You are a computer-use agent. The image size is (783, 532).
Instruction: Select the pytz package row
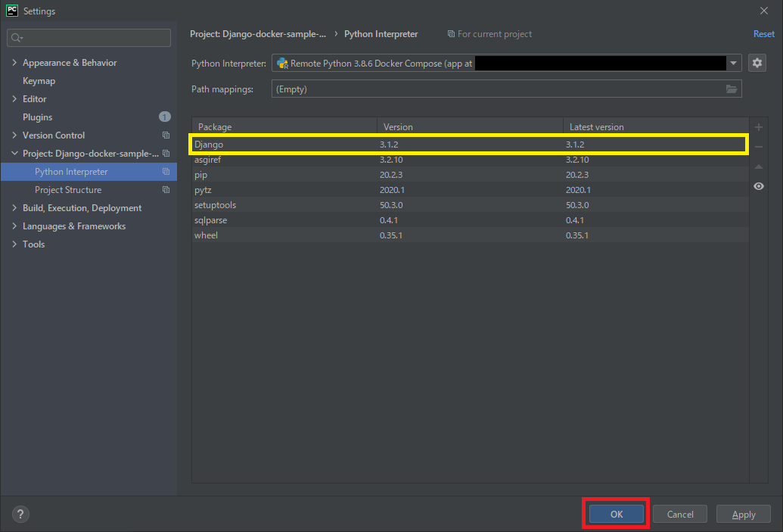(x=470, y=190)
